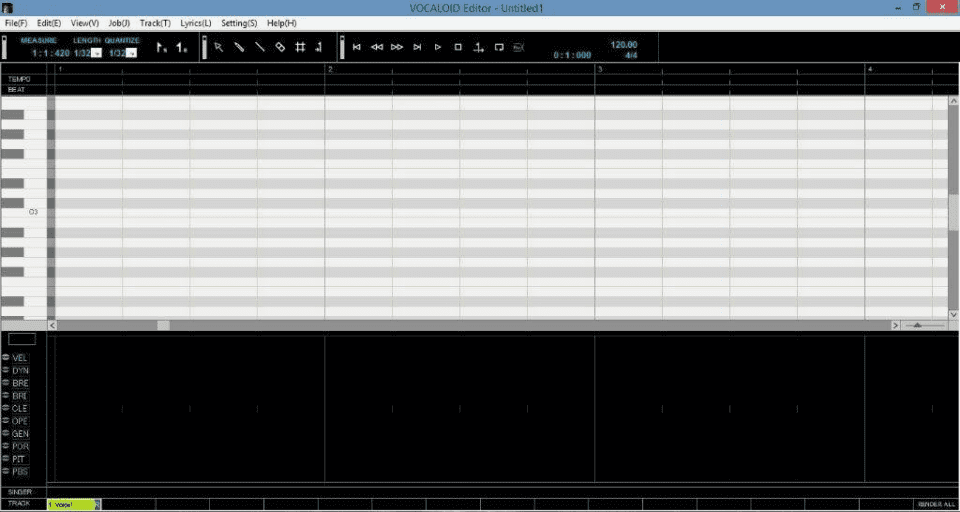Click the curve icon right of the grid icon
This screenshot has height=512, width=960.
318,47
